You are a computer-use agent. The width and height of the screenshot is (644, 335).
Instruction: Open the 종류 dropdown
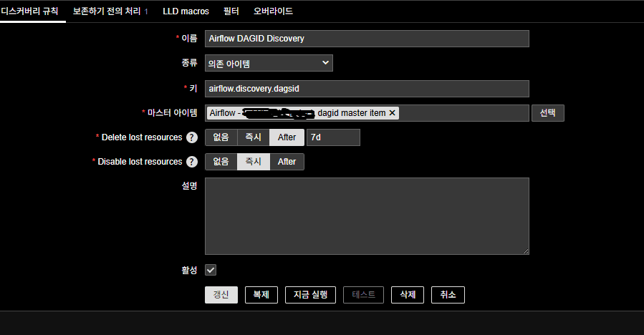pos(269,64)
